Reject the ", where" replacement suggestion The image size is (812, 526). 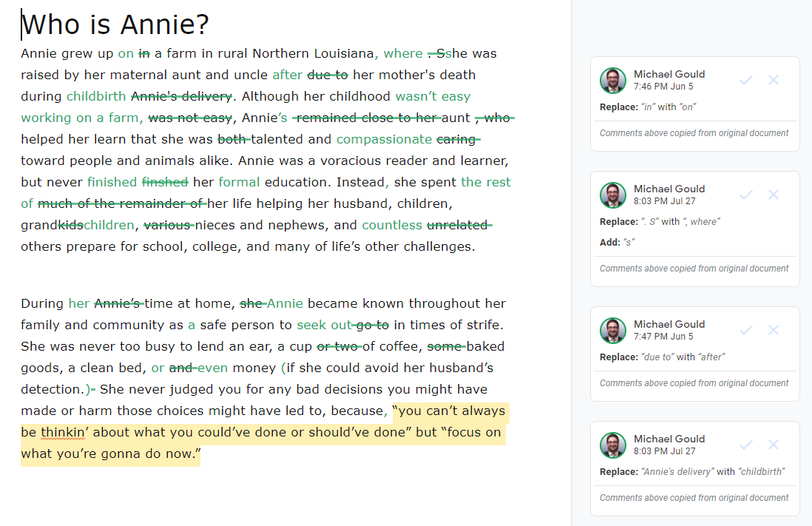(x=774, y=195)
